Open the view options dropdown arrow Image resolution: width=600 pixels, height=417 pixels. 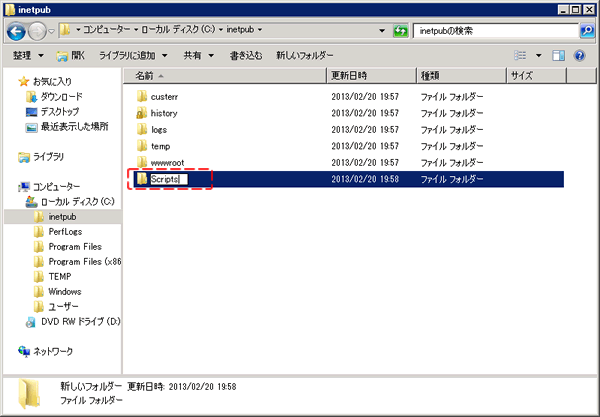click(538, 55)
